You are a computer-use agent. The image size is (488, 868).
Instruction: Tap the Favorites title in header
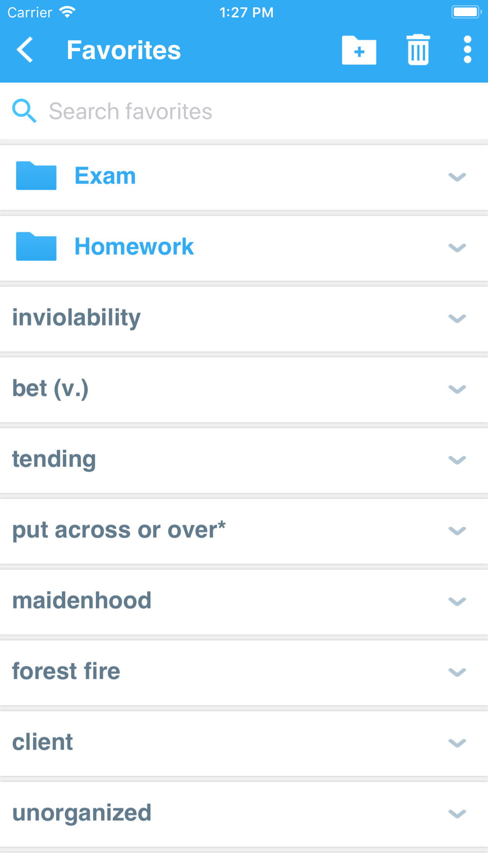point(124,50)
